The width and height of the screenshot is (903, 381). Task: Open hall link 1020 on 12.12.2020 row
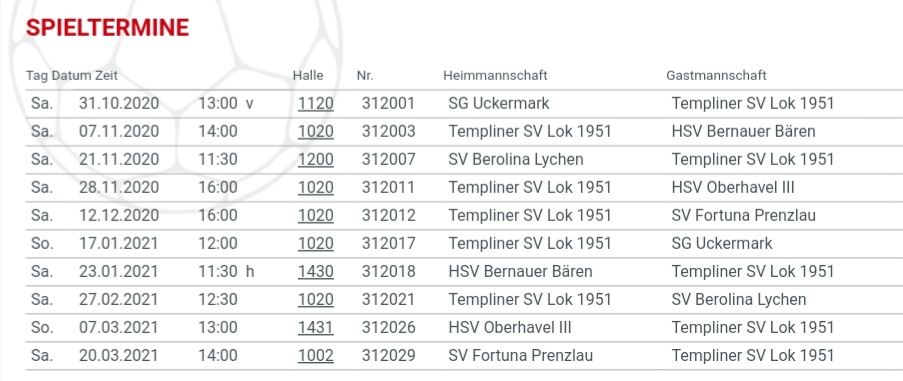pyautogui.click(x=316, y=215)
